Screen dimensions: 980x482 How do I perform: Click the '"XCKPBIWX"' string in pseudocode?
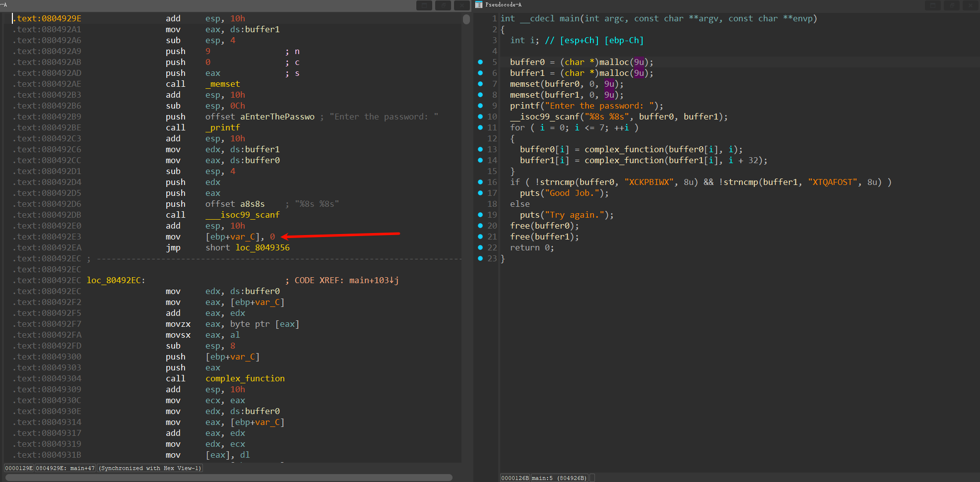(x=649, y=182)
